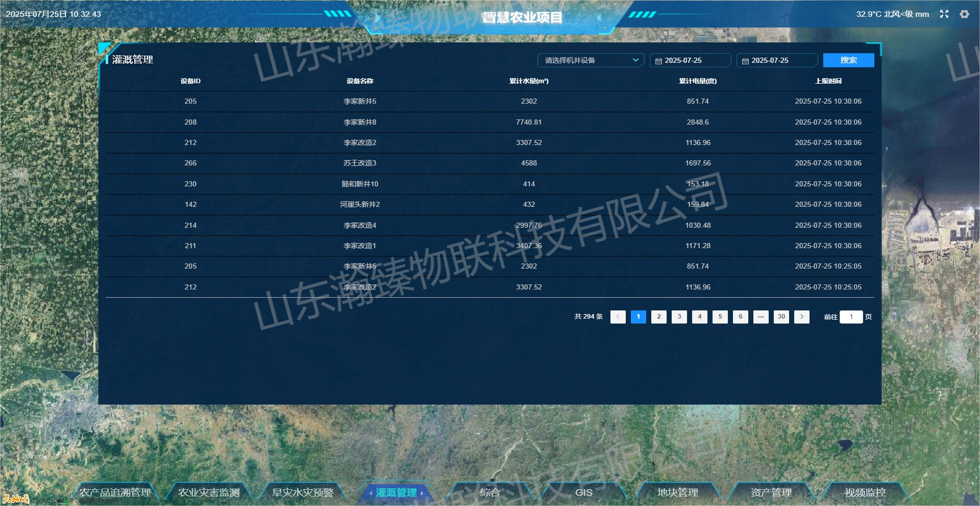
Task: Switch to 农业灾害监测 tab
Action: click(x=209, y=492)
